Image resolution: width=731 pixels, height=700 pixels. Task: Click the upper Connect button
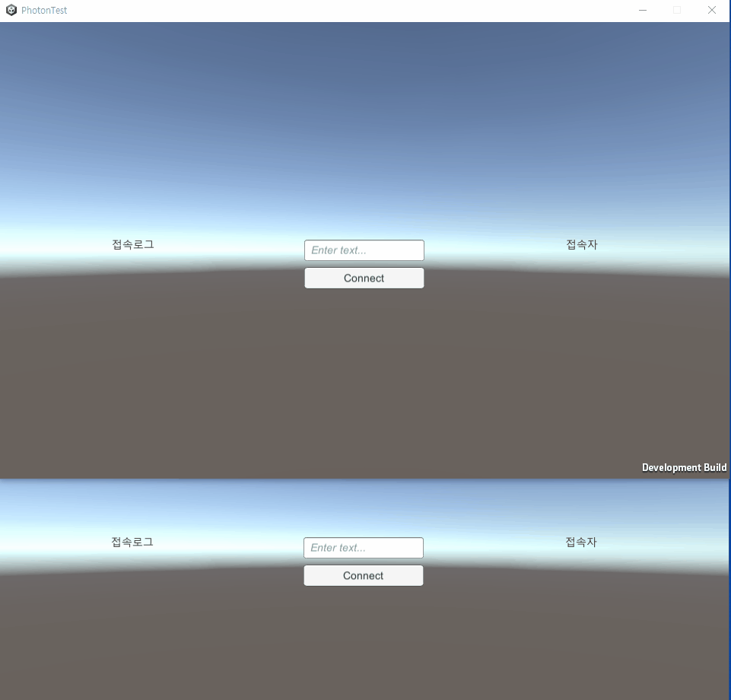pos(364,278)
